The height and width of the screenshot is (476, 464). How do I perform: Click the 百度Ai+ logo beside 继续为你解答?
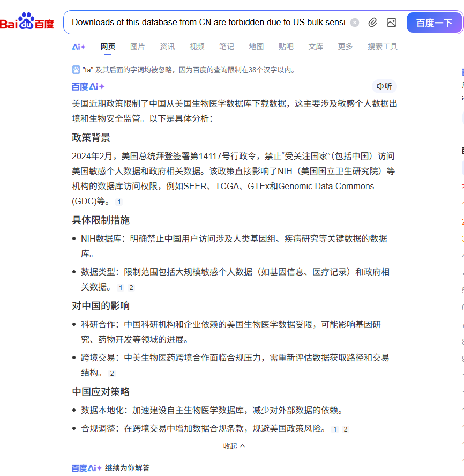click(86, 468)
